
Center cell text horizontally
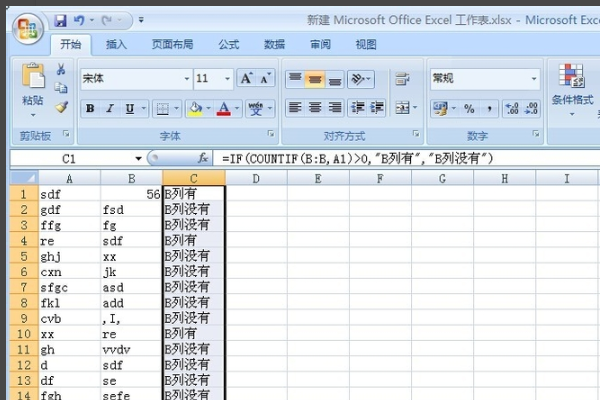coord(315,108)
